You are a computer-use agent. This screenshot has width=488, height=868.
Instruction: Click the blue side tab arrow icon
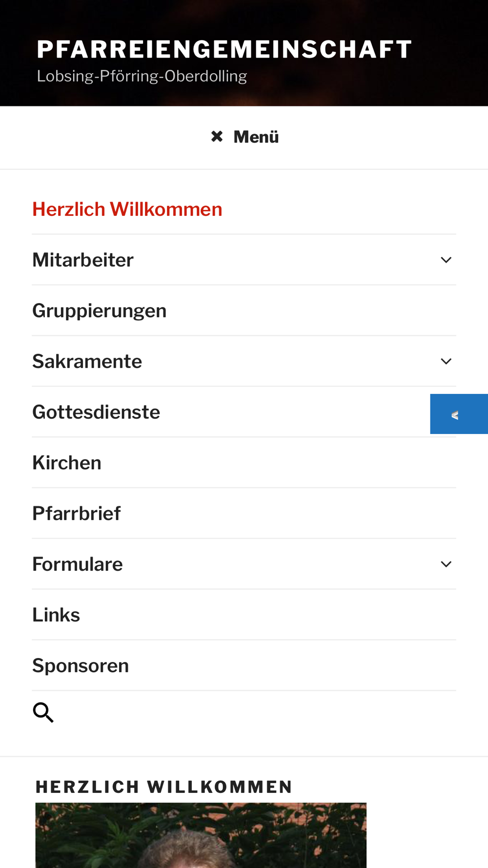(x=455, y=415)
